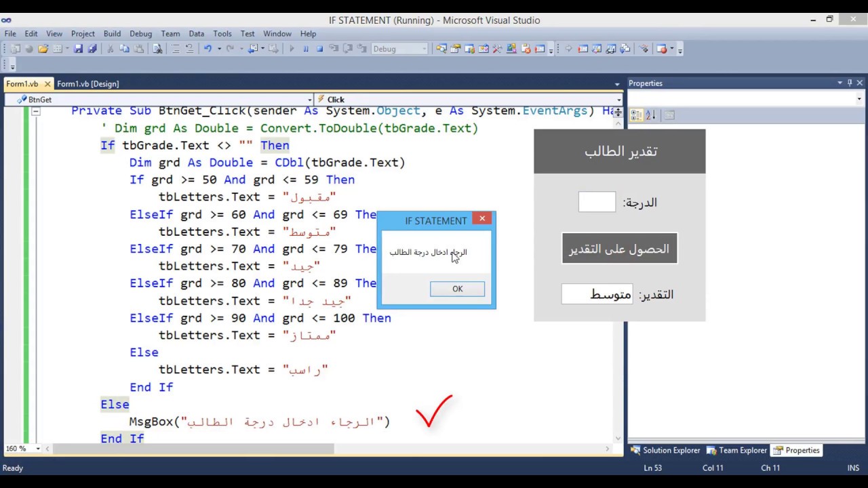Viewport: 868px width, 488px height.
Task: Click the Property Pages icon
Action: pos(669,115)
